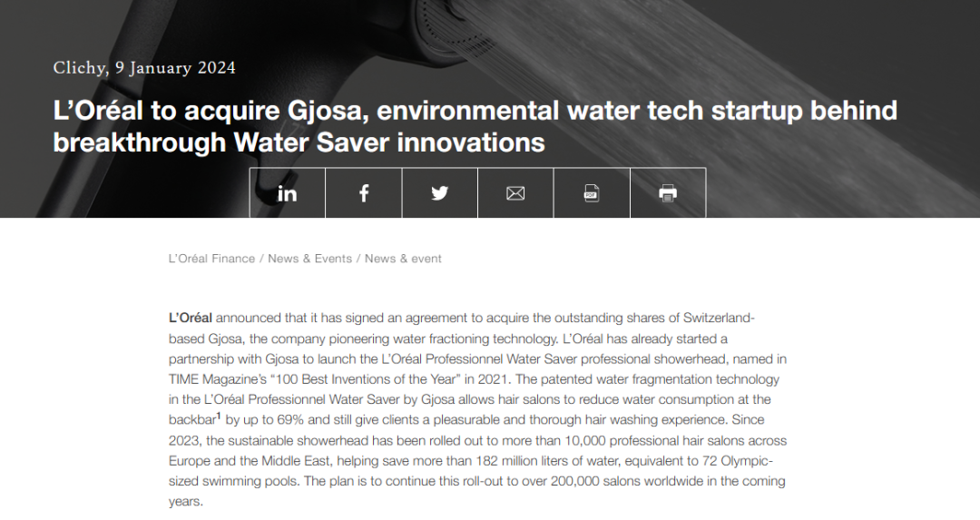Send the article by email envelope icon
This screenshot has width=980, height=520.
click(x=515, y=193)
